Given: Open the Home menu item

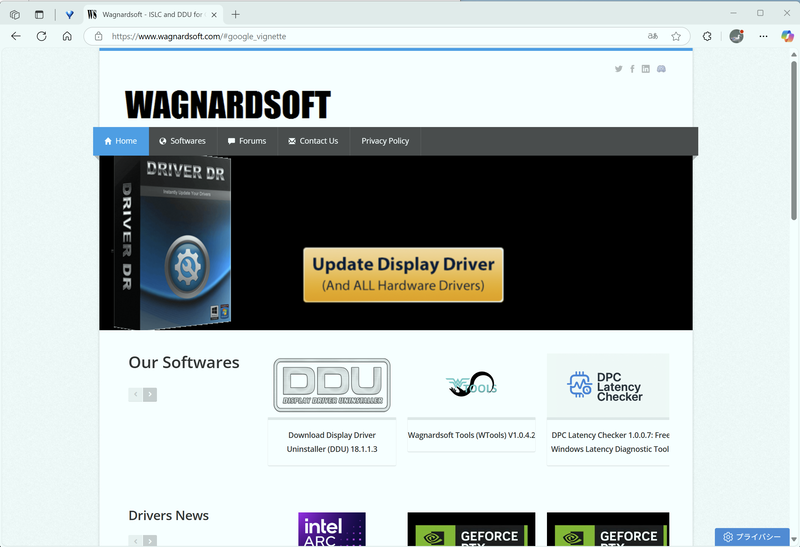Looking at the screenshot, I should pyautogui.click(x=121, y=141).
